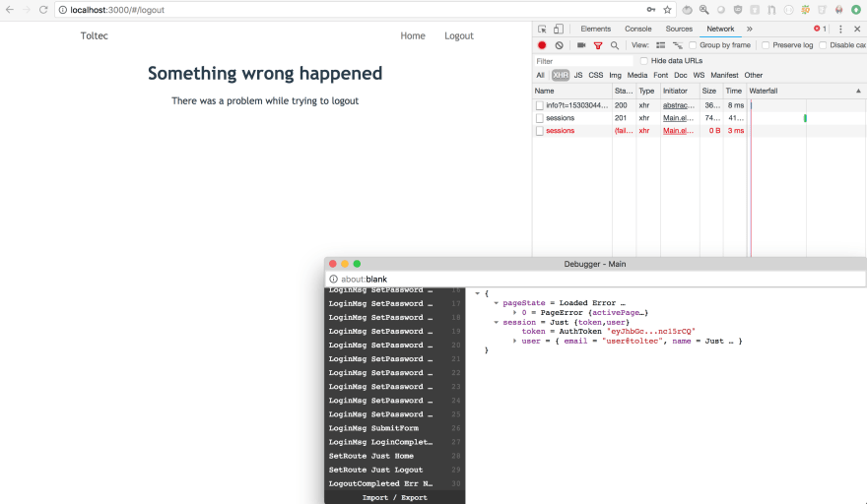Activate the DevTools inspect element picker
The image size is (867, 504).
pos(542,29)
